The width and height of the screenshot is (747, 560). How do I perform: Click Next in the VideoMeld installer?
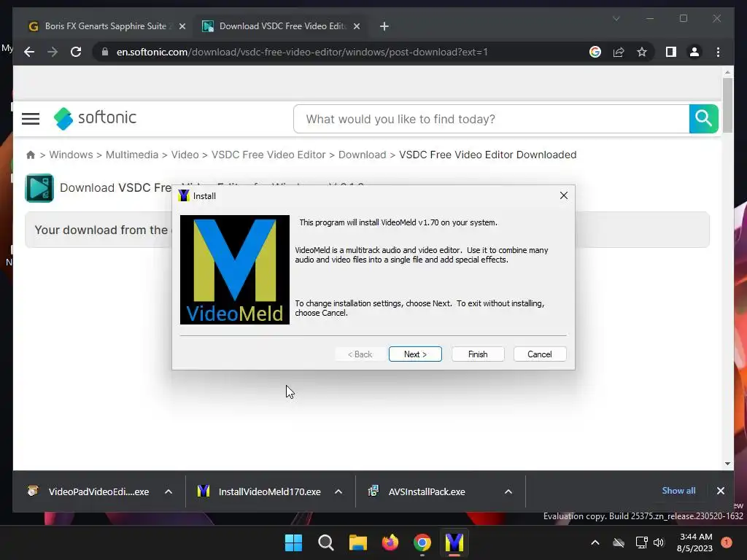point(415,354)
